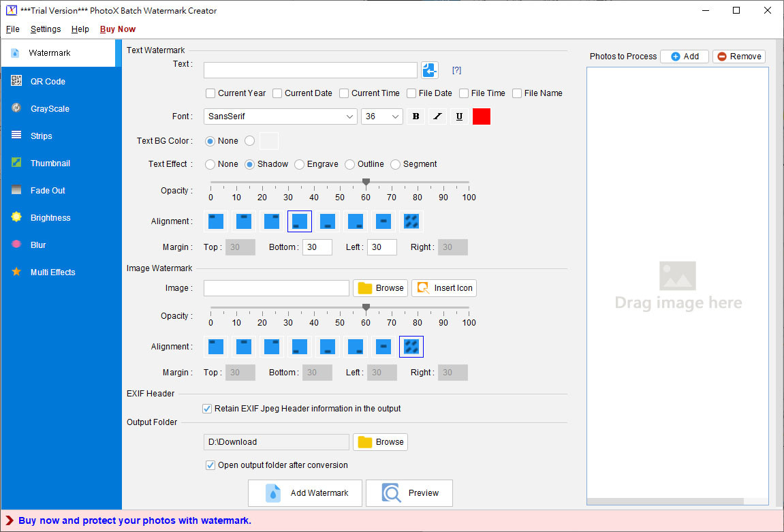Screen dimensions: 784x532
Task: Click the Insert Icon button
Action: 444,288
